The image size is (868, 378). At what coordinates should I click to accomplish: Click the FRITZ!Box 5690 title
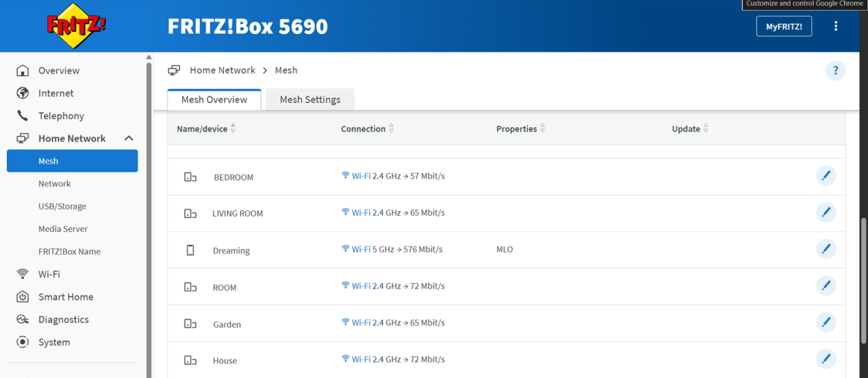(248, 26)
